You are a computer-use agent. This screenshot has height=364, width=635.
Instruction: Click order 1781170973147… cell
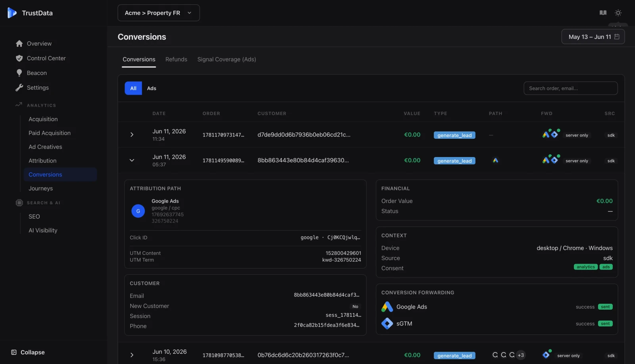click(x=223, y=135)
